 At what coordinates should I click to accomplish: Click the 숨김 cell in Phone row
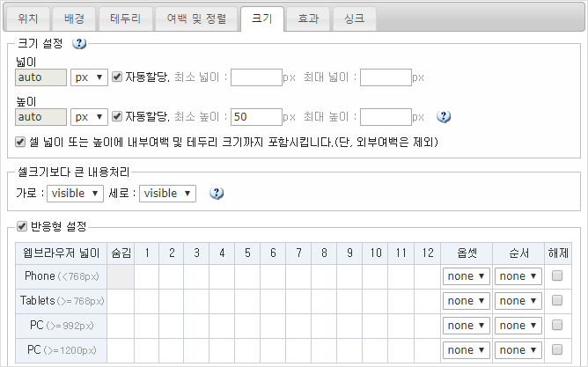click(x=121, y=276)
